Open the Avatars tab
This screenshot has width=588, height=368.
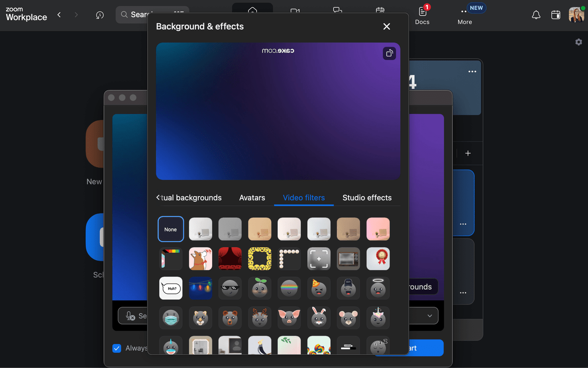[x=252, y=197]
